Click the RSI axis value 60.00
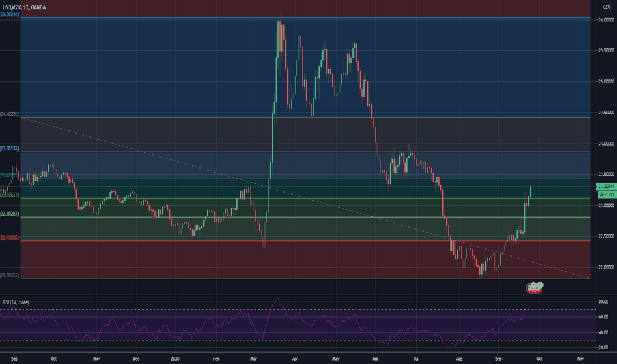617x364 pixels. pos(604,317)
